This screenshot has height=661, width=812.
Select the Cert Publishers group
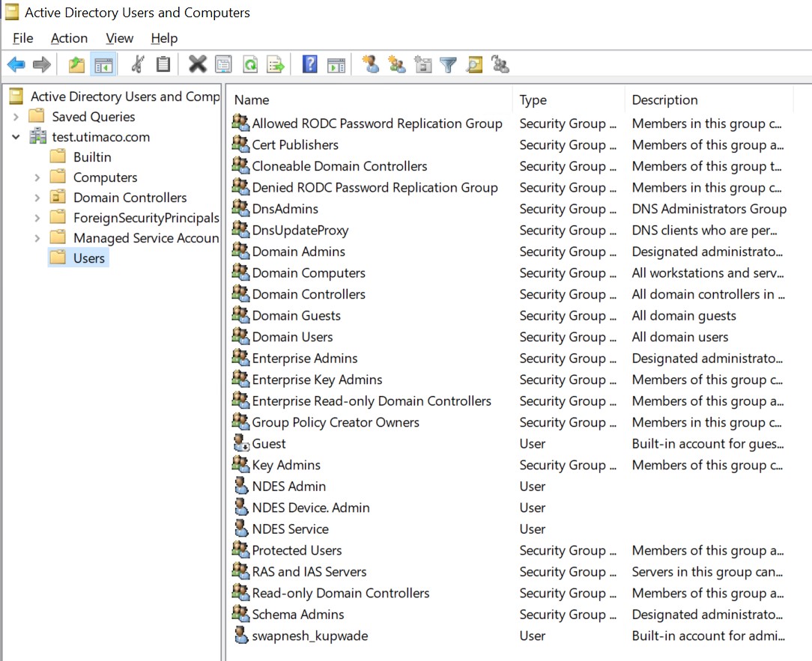pyautogui.click(x=294, y=144)
